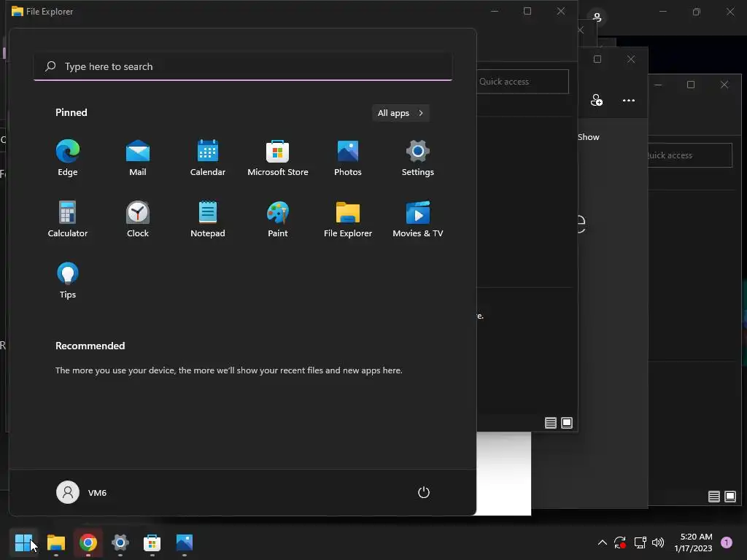Screen dimensions: 747x560
Task: Open the Edge pinned app
Action: click(x=68, y=158)
